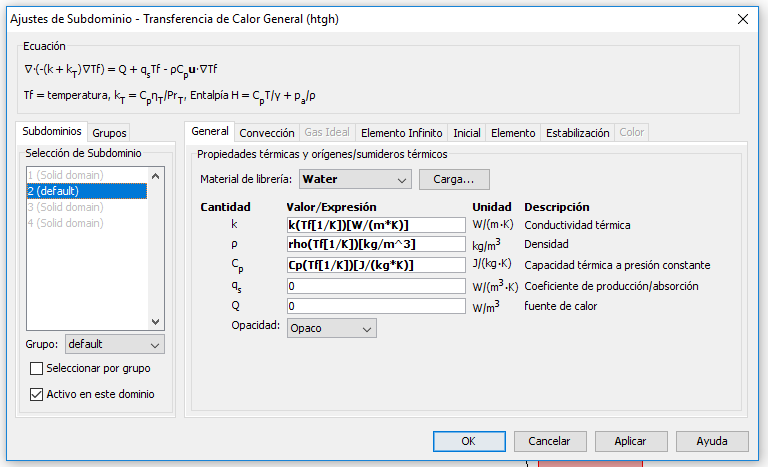The width and height of the screenshot is (768, 467).
Task: Click the heat source Q input field
Action: (376, 306)
